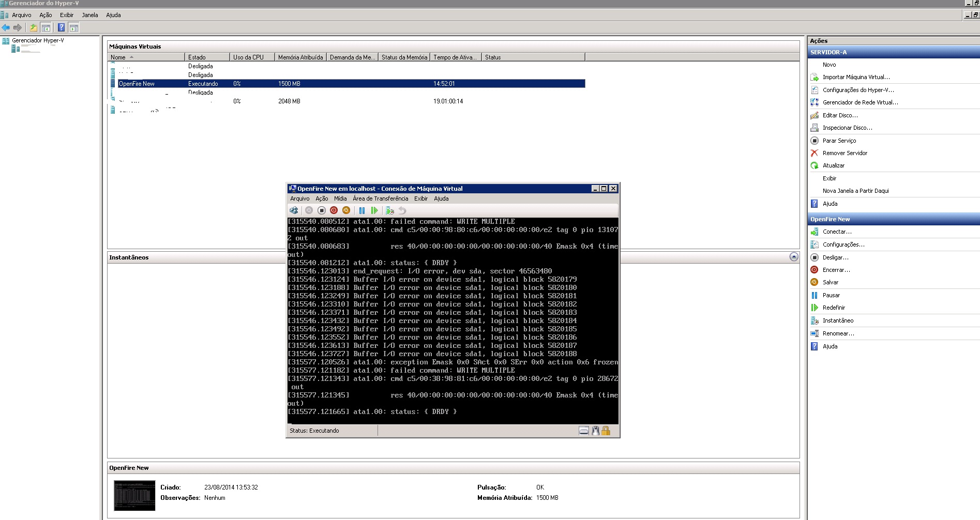Click the Turn Off (stop) VM icon
The width and height of the screenshot is (980, 520).
[x=322, y=210]
